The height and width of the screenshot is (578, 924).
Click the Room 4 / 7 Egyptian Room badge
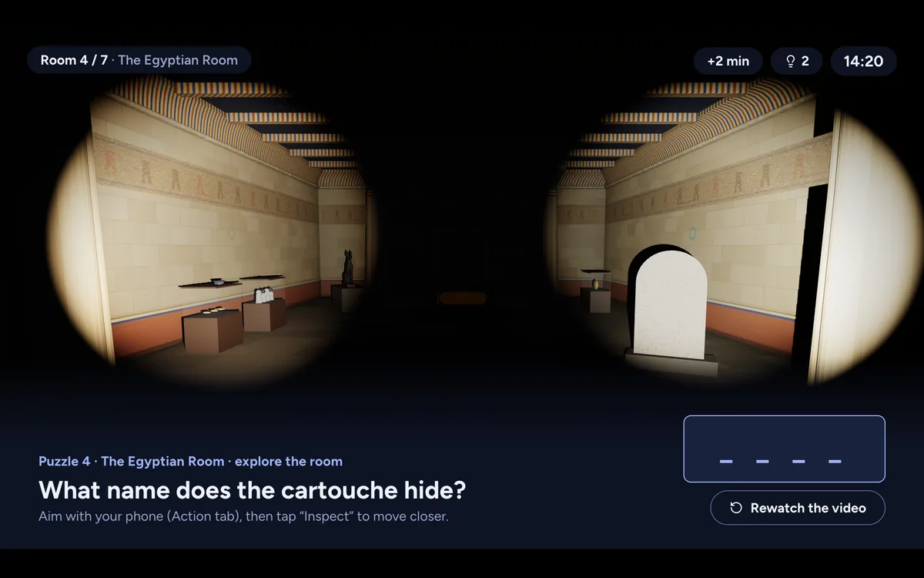[x=139, y=60]
